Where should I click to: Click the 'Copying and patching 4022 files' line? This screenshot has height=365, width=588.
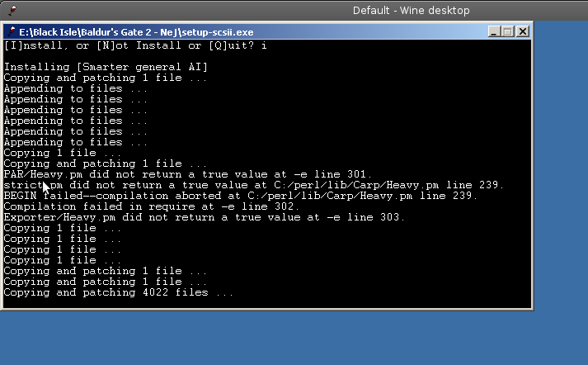[x=119, y=293]
